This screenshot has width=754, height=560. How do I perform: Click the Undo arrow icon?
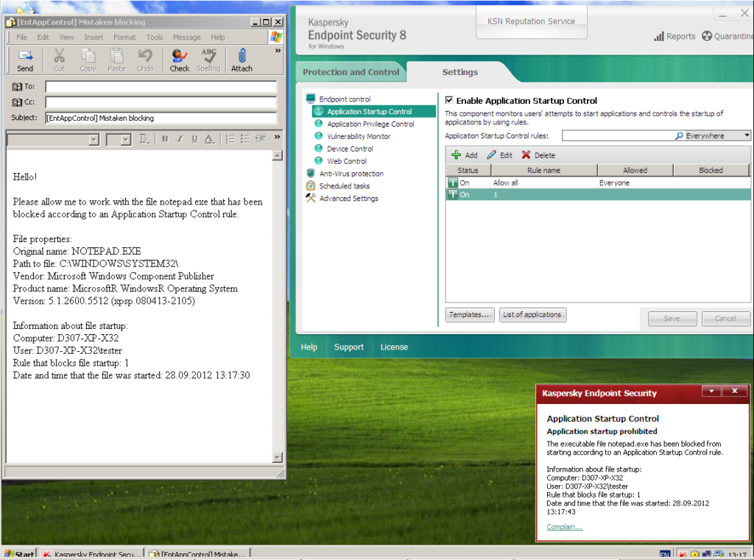coord(145,60)
